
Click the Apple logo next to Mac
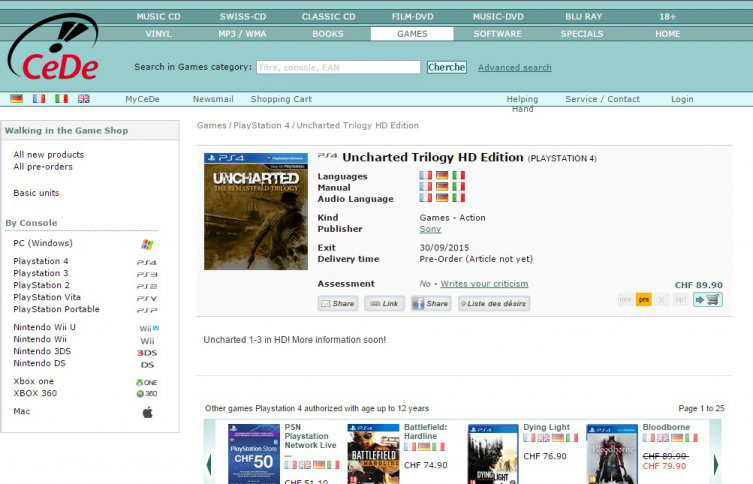tap(147, 412)
